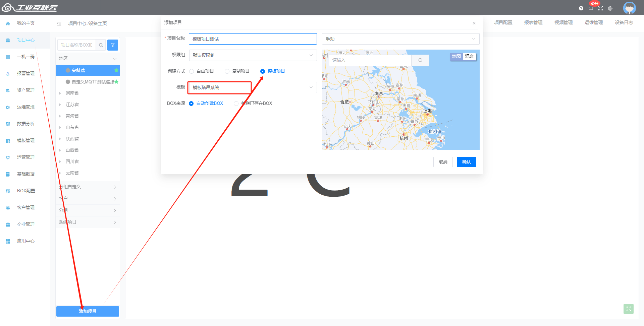Select the 模板项目 radio button
The height and width of the screenshot is (326, 644).
point(263,71)
